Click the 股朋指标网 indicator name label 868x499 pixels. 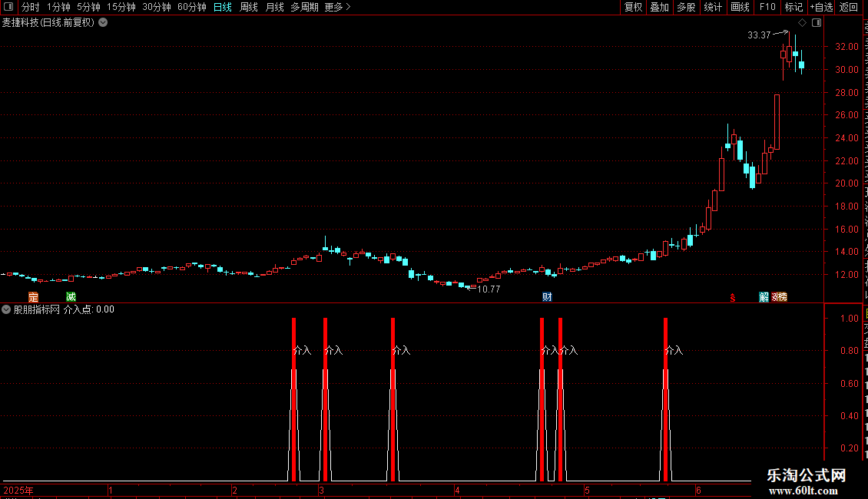(37, 309)
